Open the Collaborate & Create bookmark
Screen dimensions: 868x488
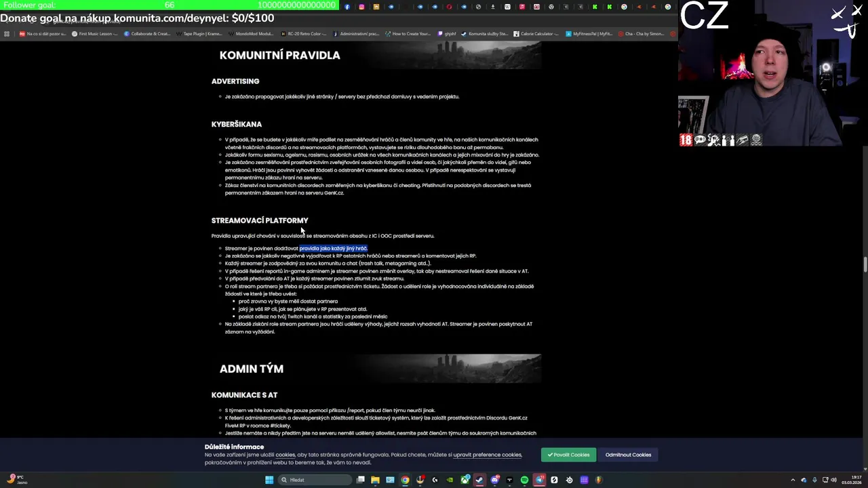point(147,33)
